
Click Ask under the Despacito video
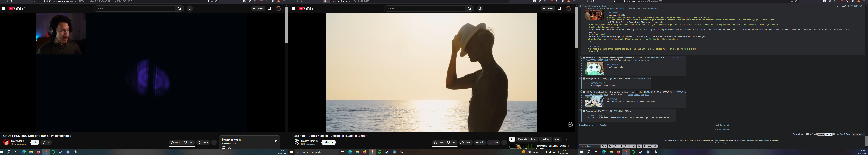[x=480, y=143]
